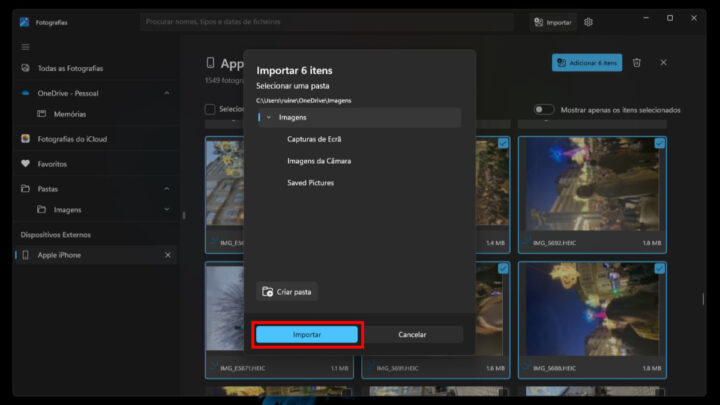Open Todas as Fotografias
This screenshot has height=405, width=720.
96,68
